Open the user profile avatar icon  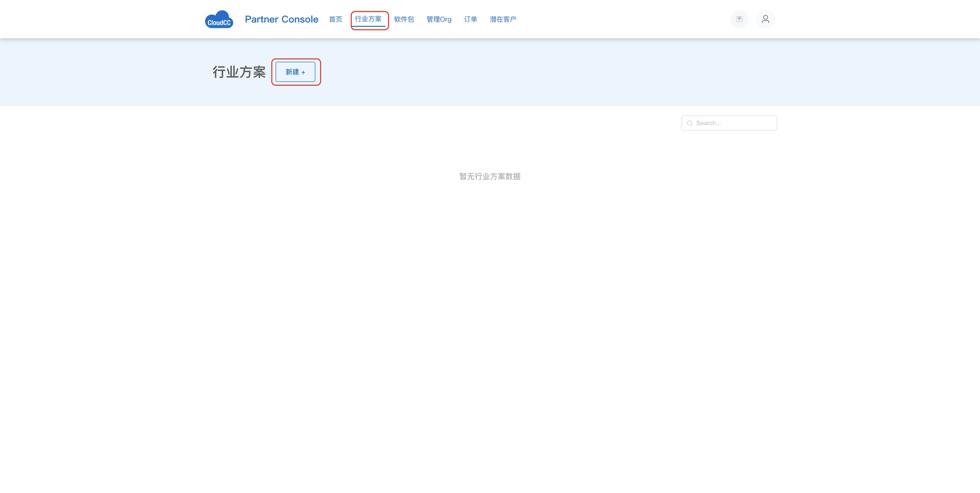pos(765,19)
